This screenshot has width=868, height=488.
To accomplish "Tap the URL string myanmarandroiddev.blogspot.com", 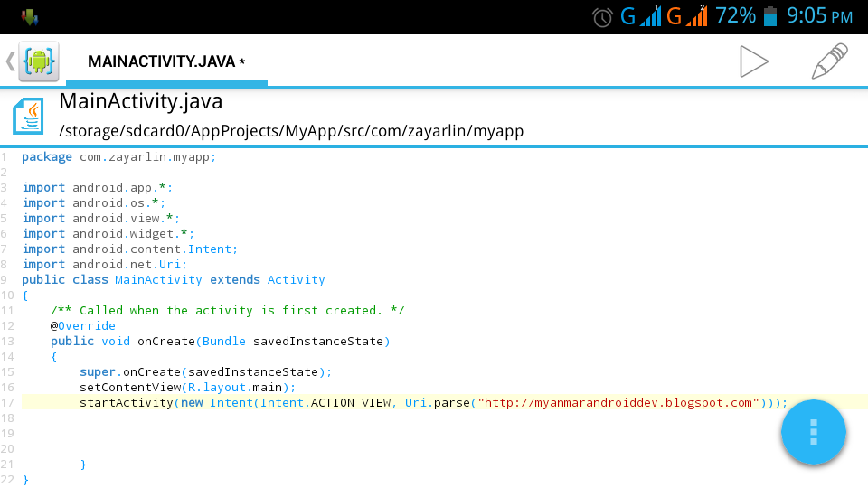I will (618, 403).
